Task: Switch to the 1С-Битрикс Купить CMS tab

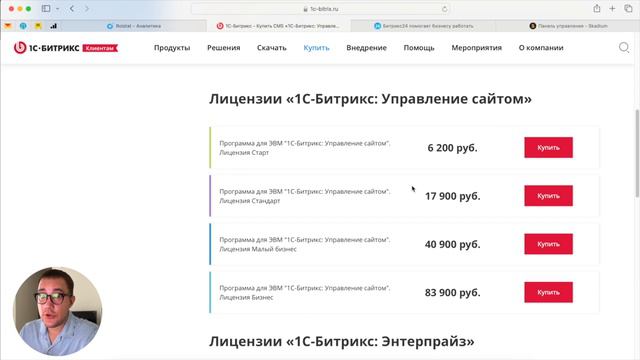Action: [x=279, y=26]
